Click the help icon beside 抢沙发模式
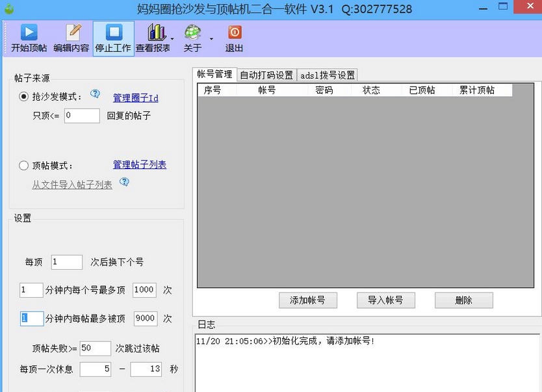 96,94
